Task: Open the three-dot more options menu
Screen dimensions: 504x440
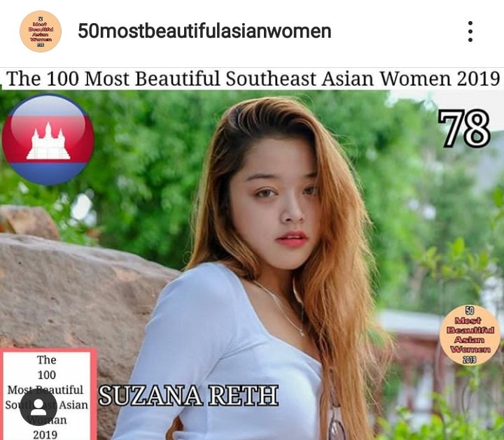Action: pos(470,31)
